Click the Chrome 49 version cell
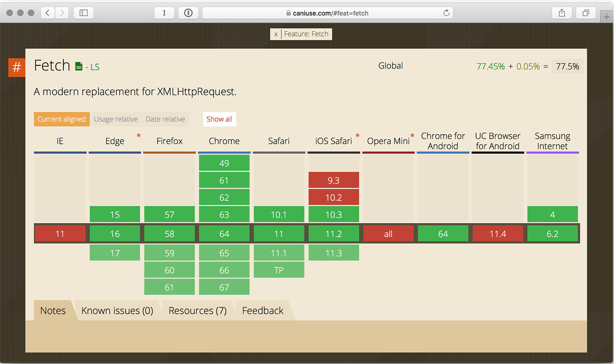The image size is (614, 364). point(224,163)
